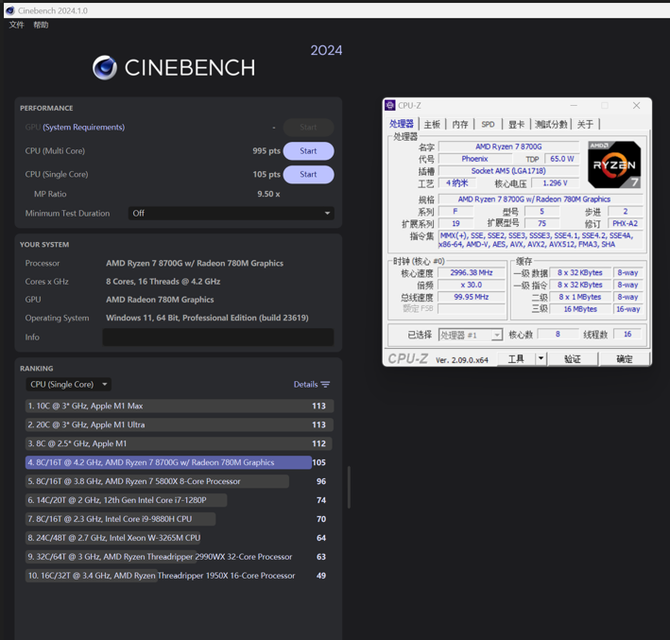Click the 验证 button in CPU-Z
The image size is (670, 640).
click(x=573, y=359)
